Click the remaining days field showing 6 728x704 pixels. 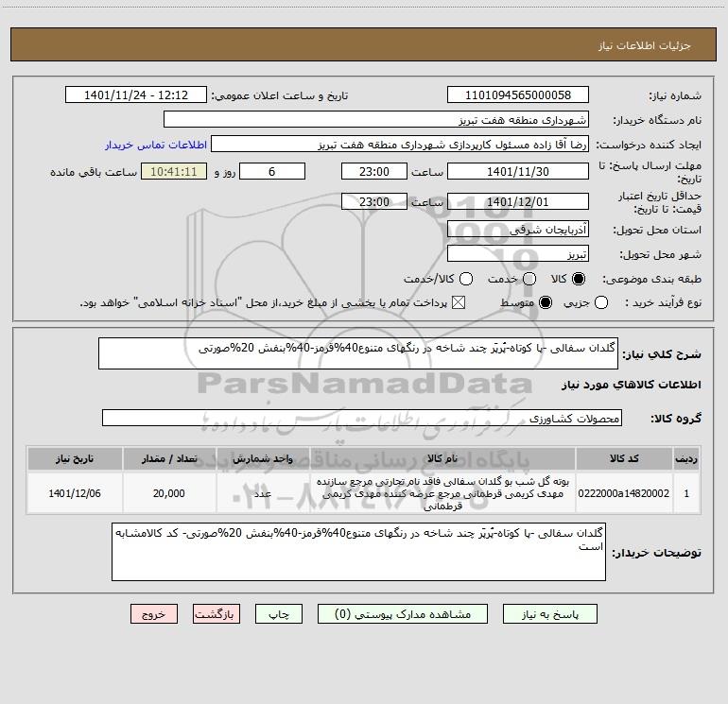point(272,171)
